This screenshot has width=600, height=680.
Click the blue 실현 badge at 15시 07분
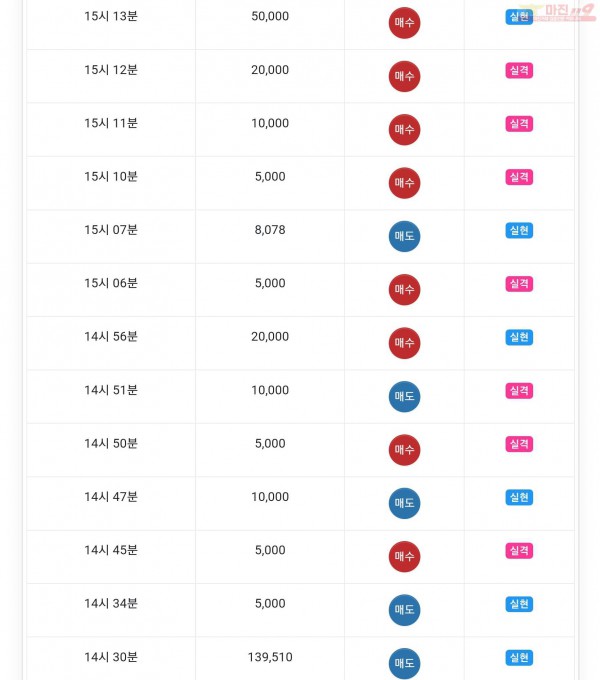(519, 230)
